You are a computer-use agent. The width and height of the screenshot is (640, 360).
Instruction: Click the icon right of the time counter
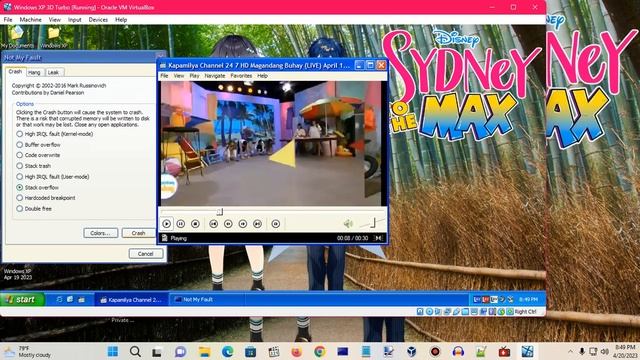[x=379, y=238]
